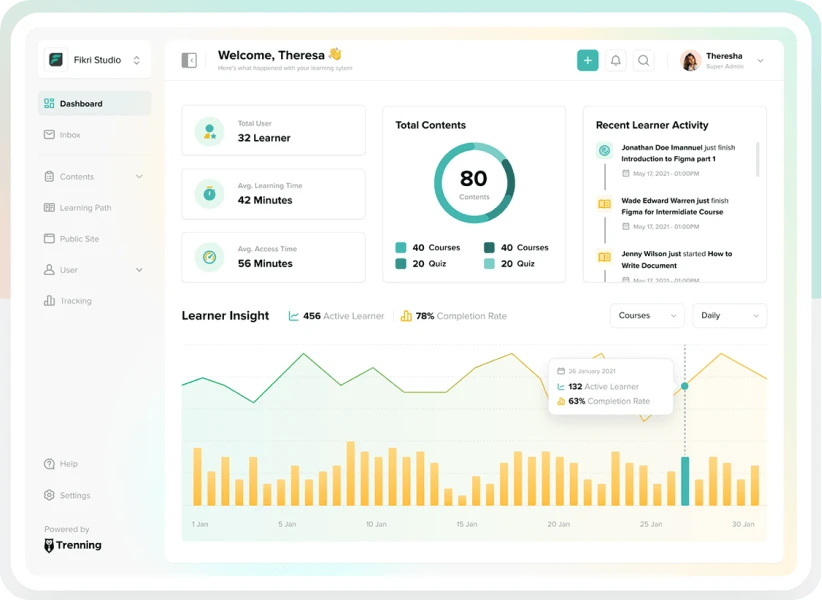Click the Public Site sidebar icon
The height and width of the screenshot is (600, 822).
(49, 238)
